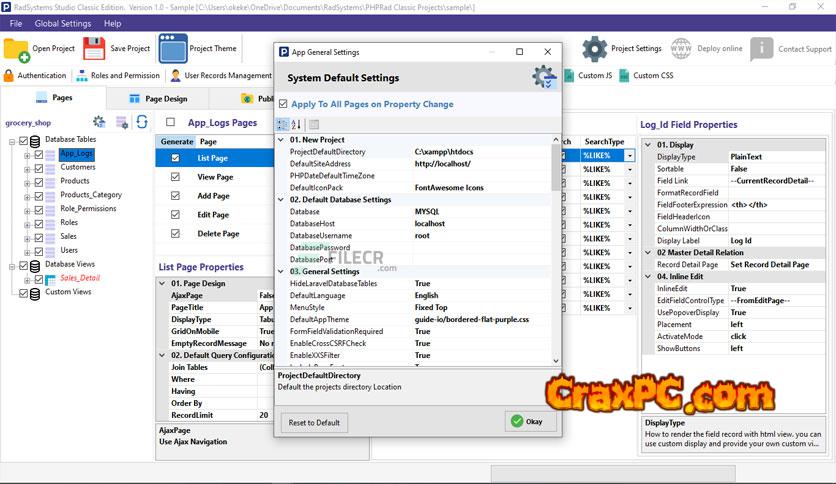This screenshot has width=836, height=484.
Task: Open the Help menu
Action: point(112,23)
